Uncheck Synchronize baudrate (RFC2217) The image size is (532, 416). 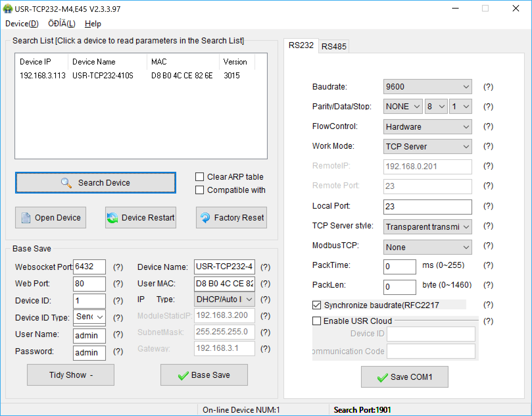[x=317, y=305]
